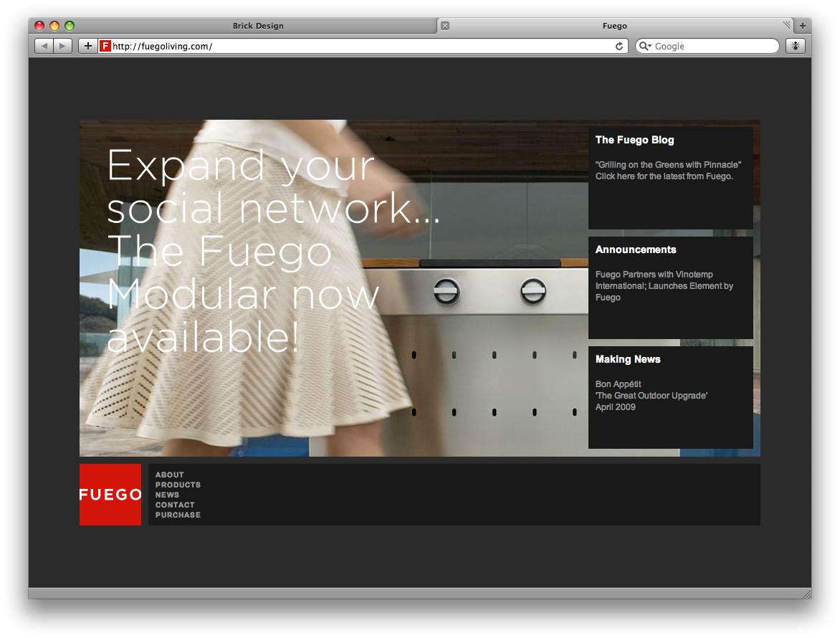840x638 pixels.
Task: Click the bug report icon in toolbar
Action: [x=796, y=46]
